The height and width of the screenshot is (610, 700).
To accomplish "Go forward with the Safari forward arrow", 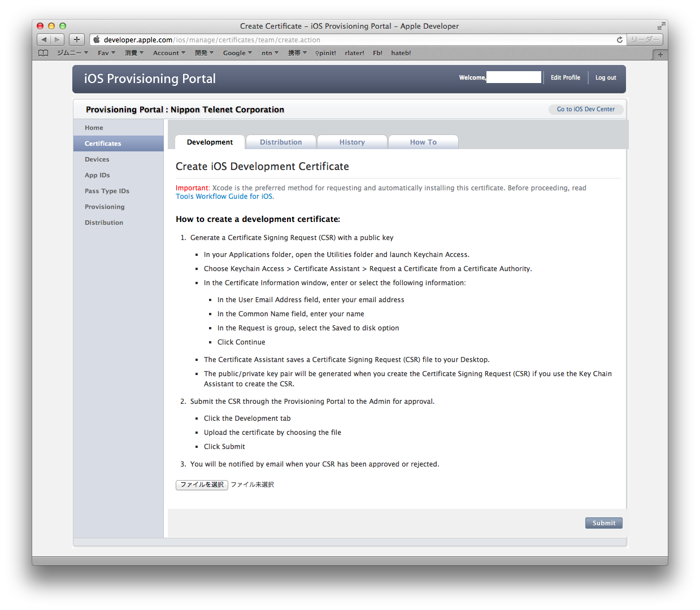I will tap(57, 40).
